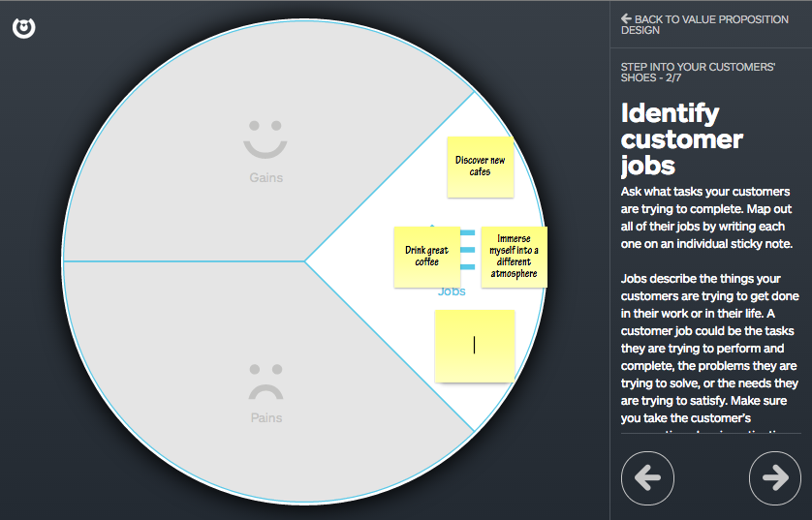Click the Pains label text
812x520 pixels.
point(265,418)
